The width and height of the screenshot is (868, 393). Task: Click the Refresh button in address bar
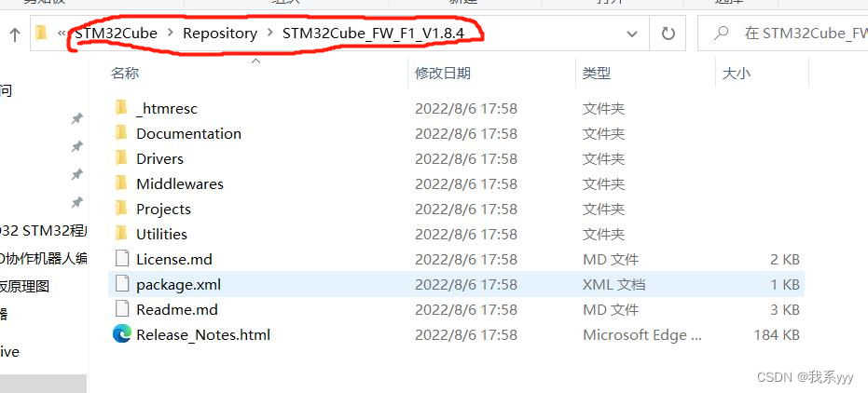668,34
